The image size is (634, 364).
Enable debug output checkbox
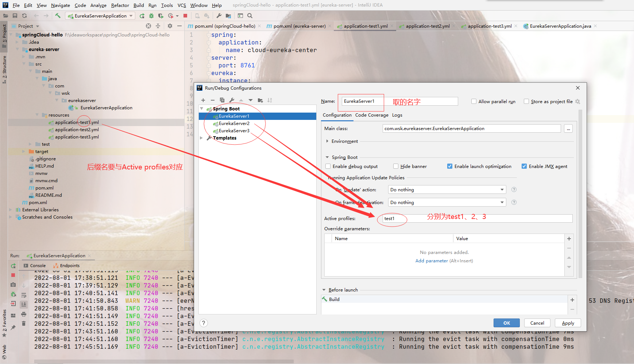click(x=328, y=167)
